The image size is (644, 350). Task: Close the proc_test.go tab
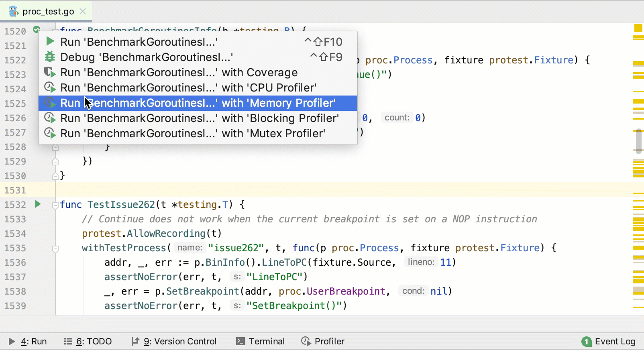pyautogui.click(x=83, y=11)
